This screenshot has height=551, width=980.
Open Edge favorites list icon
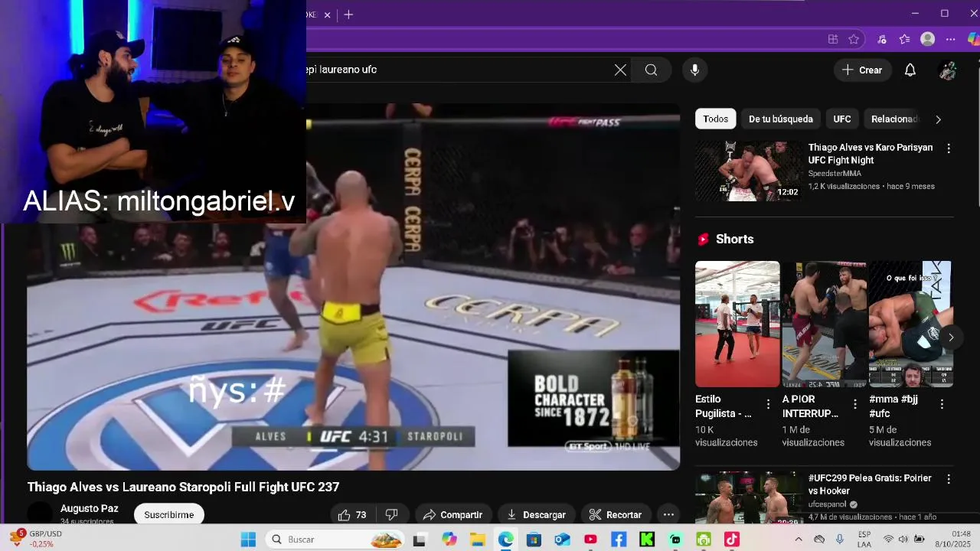pyautogui.click(x=904, y=39)
